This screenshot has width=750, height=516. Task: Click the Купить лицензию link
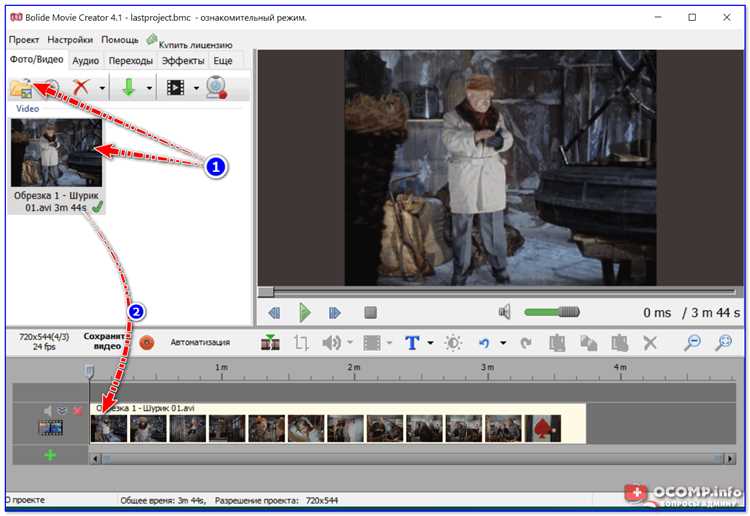click(195, 45)
